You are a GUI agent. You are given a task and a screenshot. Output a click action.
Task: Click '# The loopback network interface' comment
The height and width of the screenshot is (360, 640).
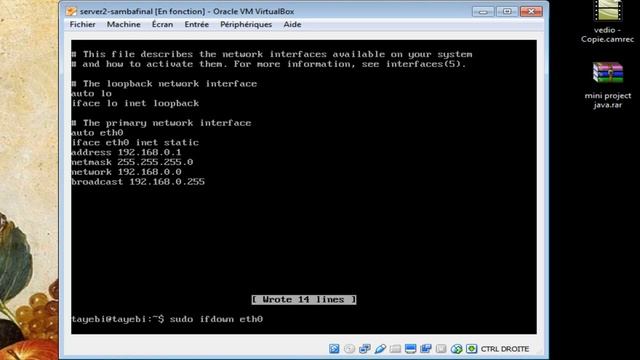click(x=164, y=84)
